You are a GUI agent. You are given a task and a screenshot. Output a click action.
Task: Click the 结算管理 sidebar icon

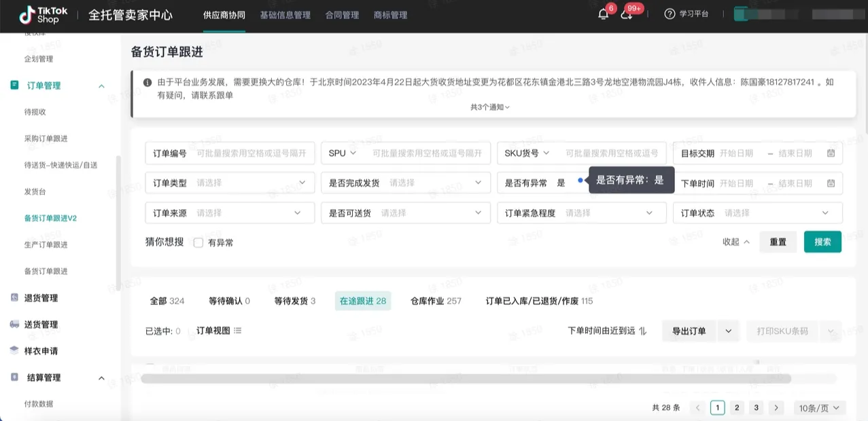click(14, 378)
